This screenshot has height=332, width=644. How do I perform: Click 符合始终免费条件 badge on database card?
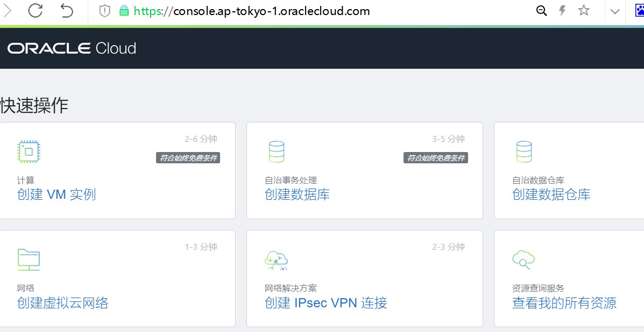[436, 158]
